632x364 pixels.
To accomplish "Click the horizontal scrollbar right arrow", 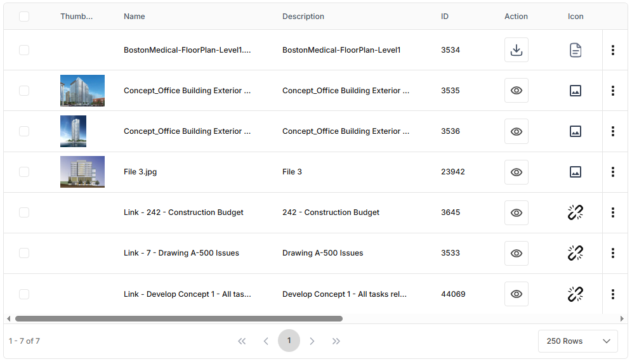I will click(622, 318).
